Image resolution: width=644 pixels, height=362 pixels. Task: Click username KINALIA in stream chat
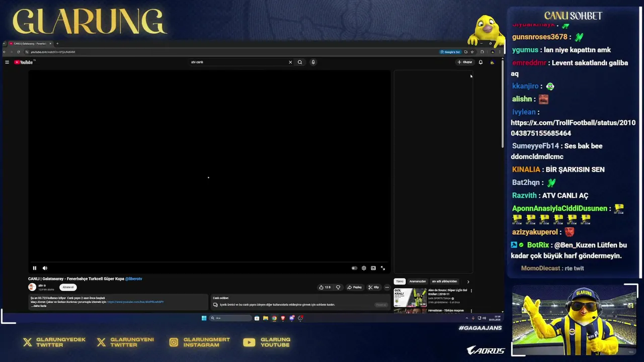tap(526, 169)
